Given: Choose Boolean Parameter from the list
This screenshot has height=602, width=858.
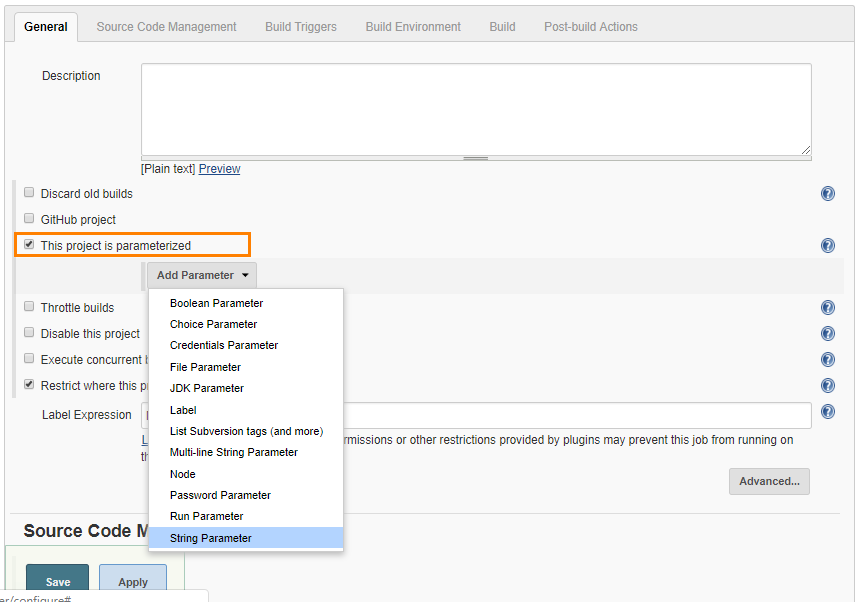Looking at the screenshot, I should [216, 302].
